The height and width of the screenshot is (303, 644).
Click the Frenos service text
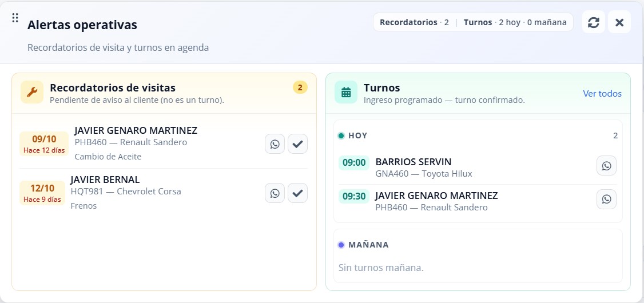coord(84,206)
